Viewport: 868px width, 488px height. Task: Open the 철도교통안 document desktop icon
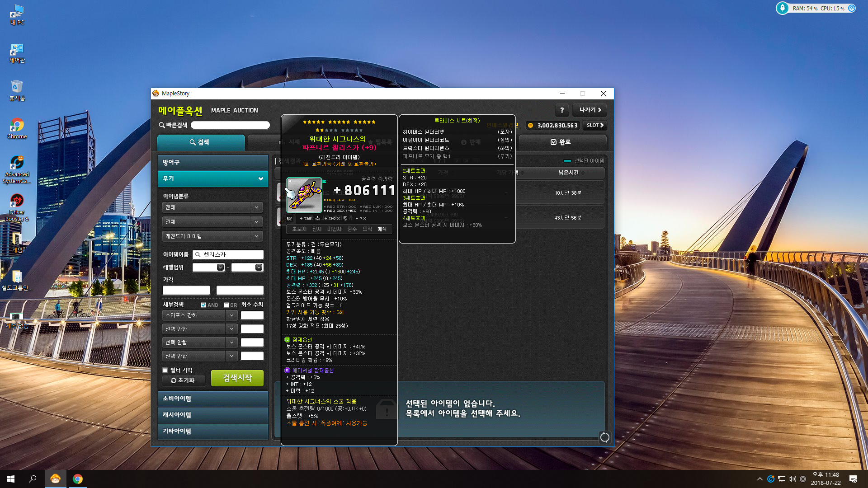click(x=17, y=280)
